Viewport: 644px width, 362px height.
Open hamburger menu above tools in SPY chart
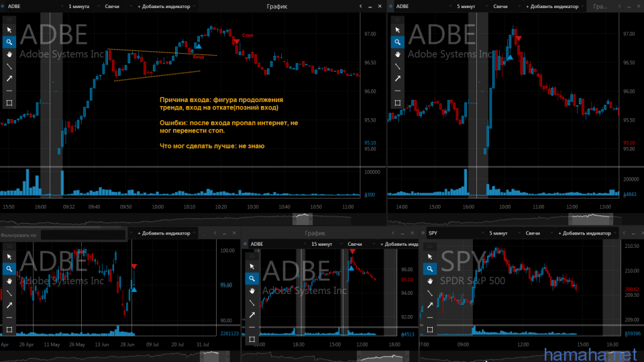tap(429, 246)
